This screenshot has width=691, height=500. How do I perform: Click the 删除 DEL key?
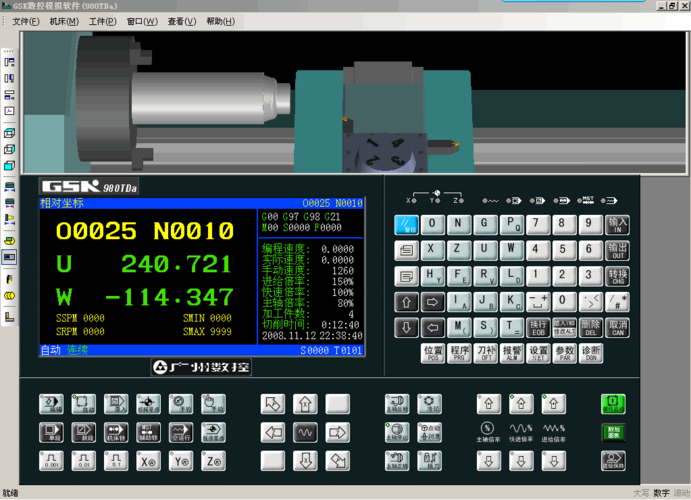[x=591, y=328]
